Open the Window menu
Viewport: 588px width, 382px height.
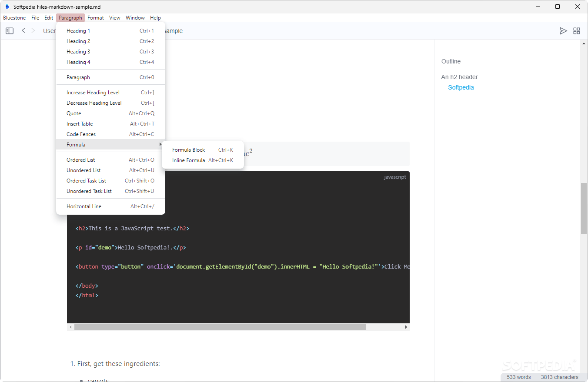pyautogui.click(x=135, y=18)
